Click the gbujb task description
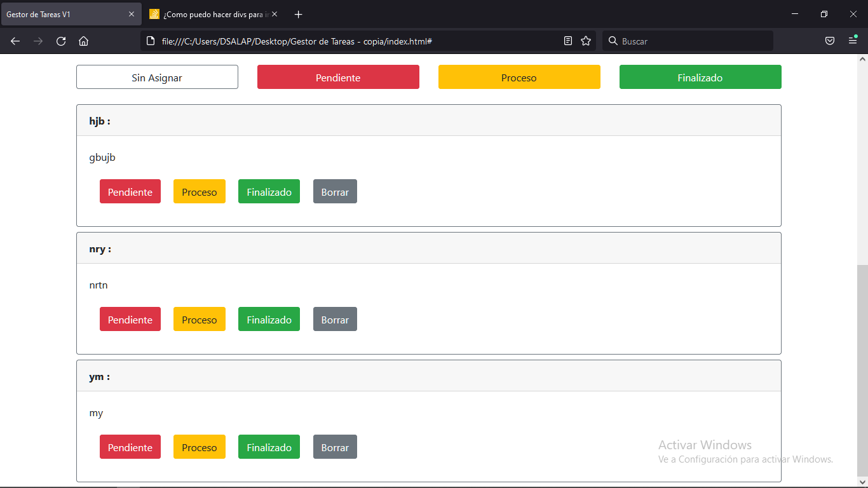Screen dimensions: 868x488 tap(102, 158)
